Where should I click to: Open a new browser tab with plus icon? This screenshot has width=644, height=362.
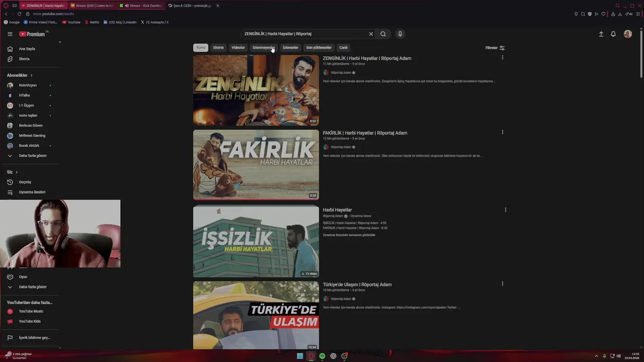pos(217,6)
